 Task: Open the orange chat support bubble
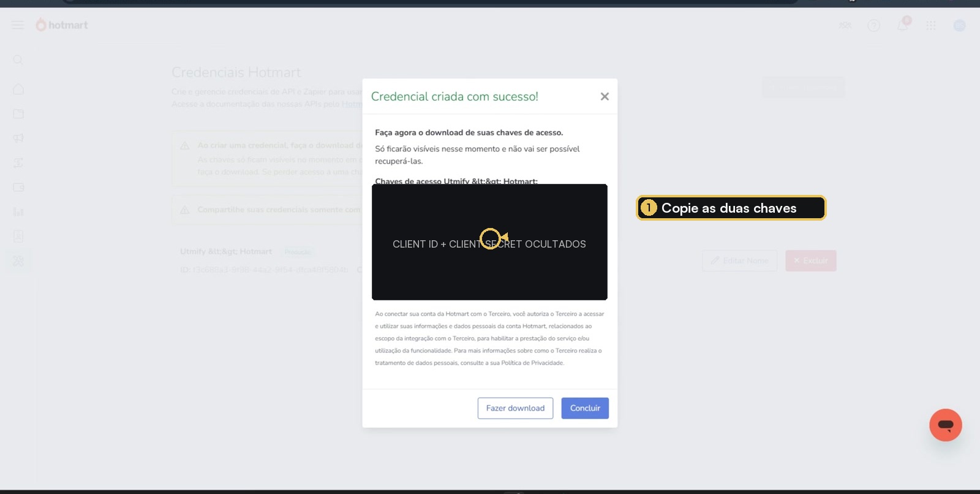[946, 425]
